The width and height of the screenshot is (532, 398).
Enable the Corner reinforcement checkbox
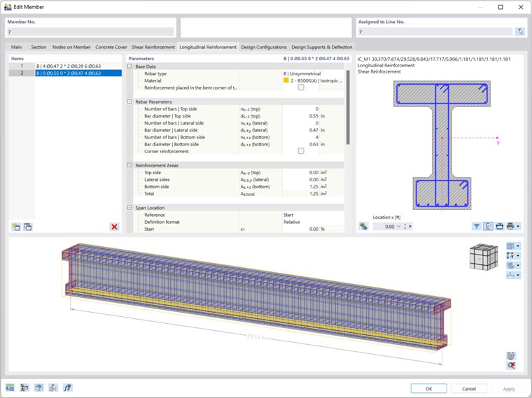point(301,151)
